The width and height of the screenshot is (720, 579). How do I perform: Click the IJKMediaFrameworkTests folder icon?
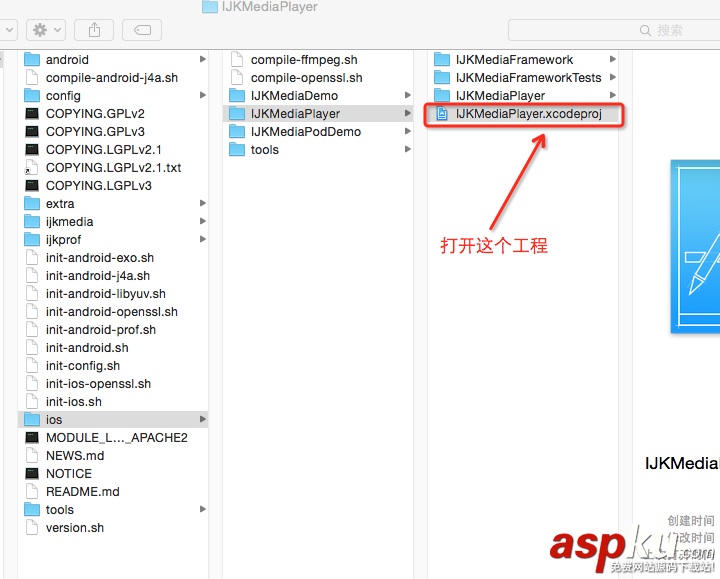click(x=442, y=77)
